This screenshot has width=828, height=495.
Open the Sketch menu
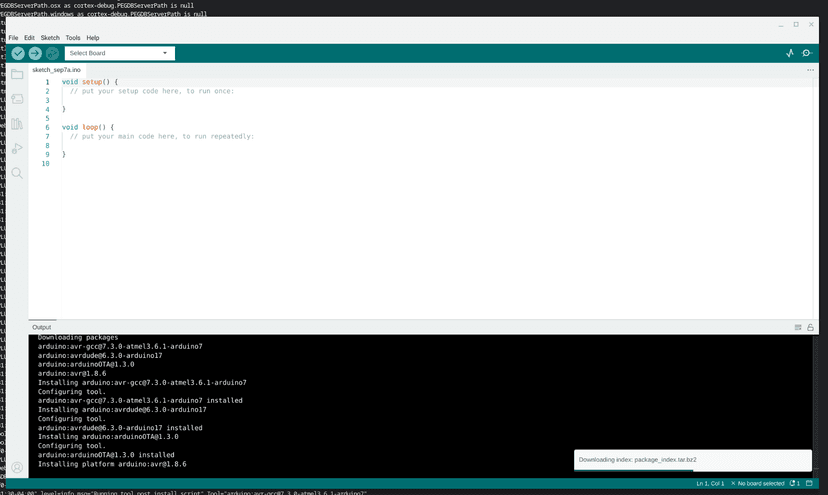coord(50,38)
